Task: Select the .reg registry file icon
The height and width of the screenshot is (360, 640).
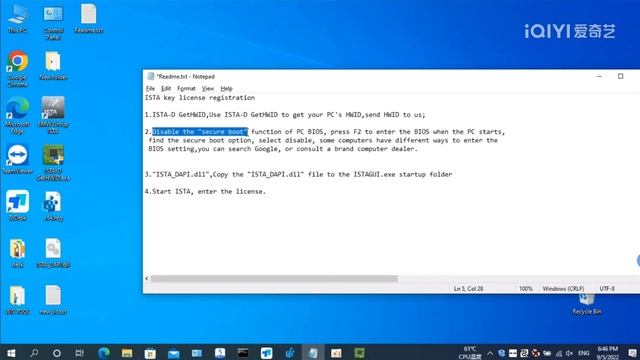Action: (53, 206)
